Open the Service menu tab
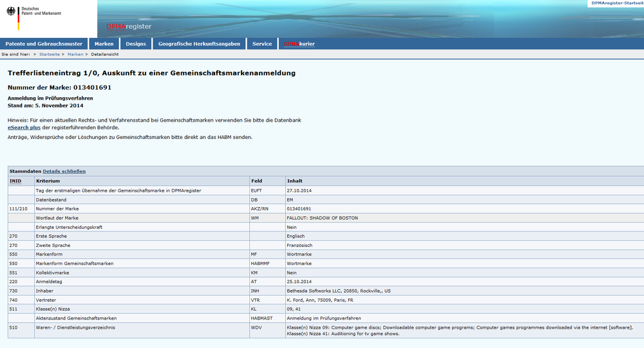Screen dimensions: 644x348 [262, 44]
